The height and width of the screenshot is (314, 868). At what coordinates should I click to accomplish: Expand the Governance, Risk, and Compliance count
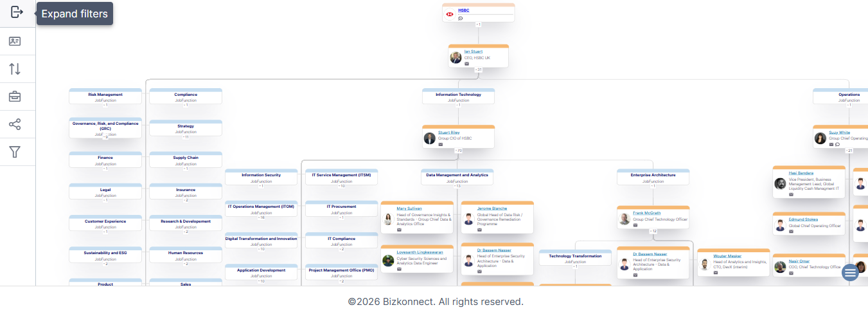[x=105, y=137]
